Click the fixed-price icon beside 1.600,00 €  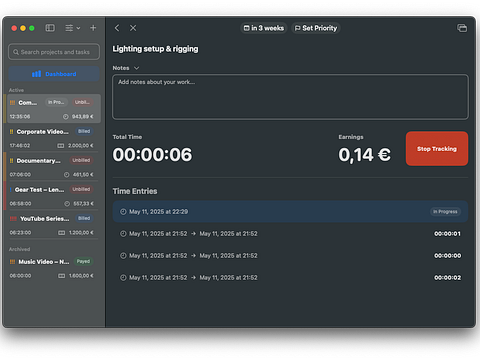[62, 276]
